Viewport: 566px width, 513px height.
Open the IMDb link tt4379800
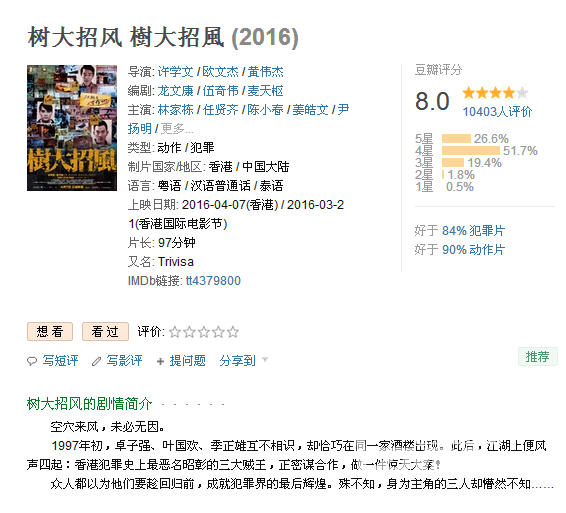click(213, 281)
